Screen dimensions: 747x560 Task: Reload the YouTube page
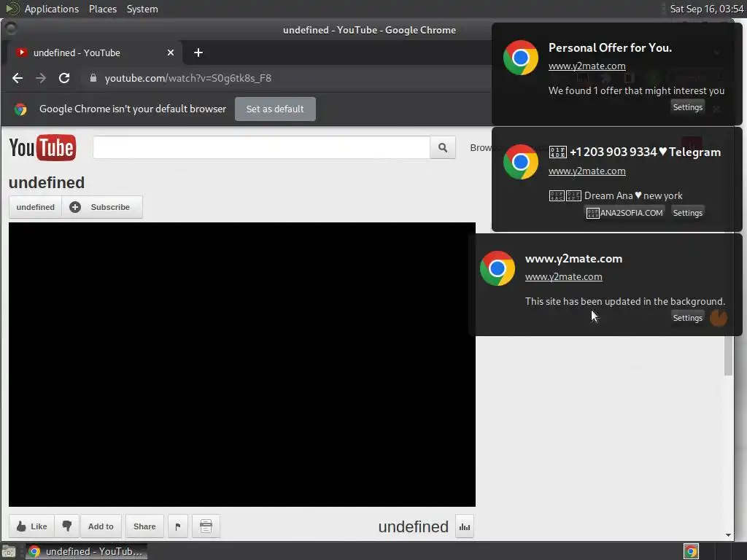tap(64, 78)
